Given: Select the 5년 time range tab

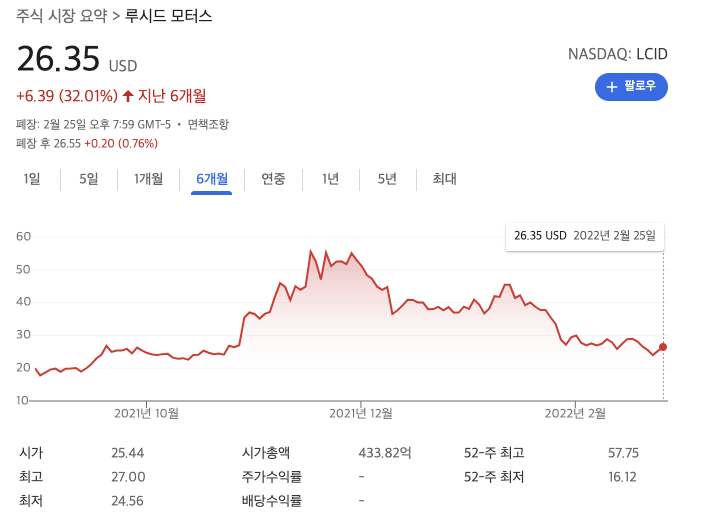Looking at the screenshot, I should point(387,179).
